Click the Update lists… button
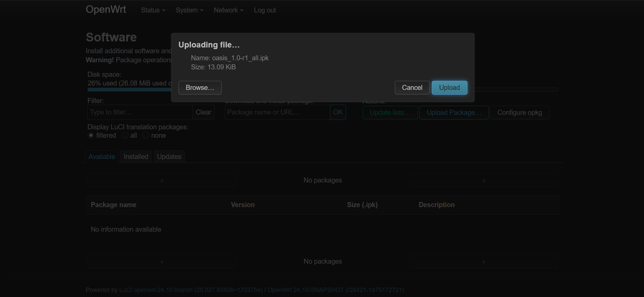Screen dimensions: 644x297 tap(390, 112)
